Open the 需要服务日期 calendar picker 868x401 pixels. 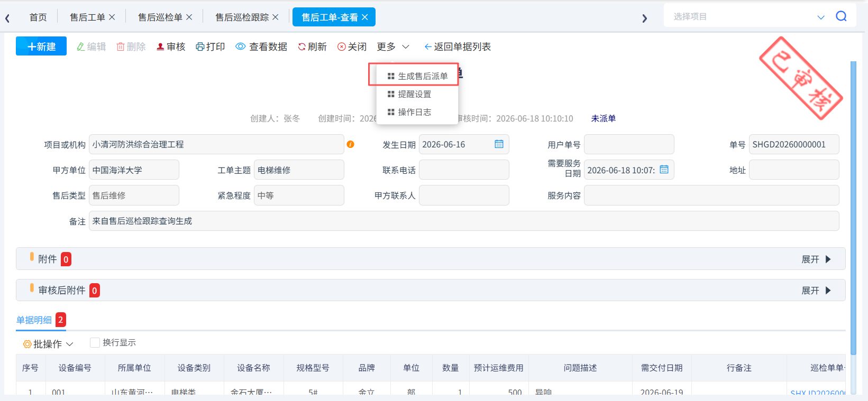[664, 170]
